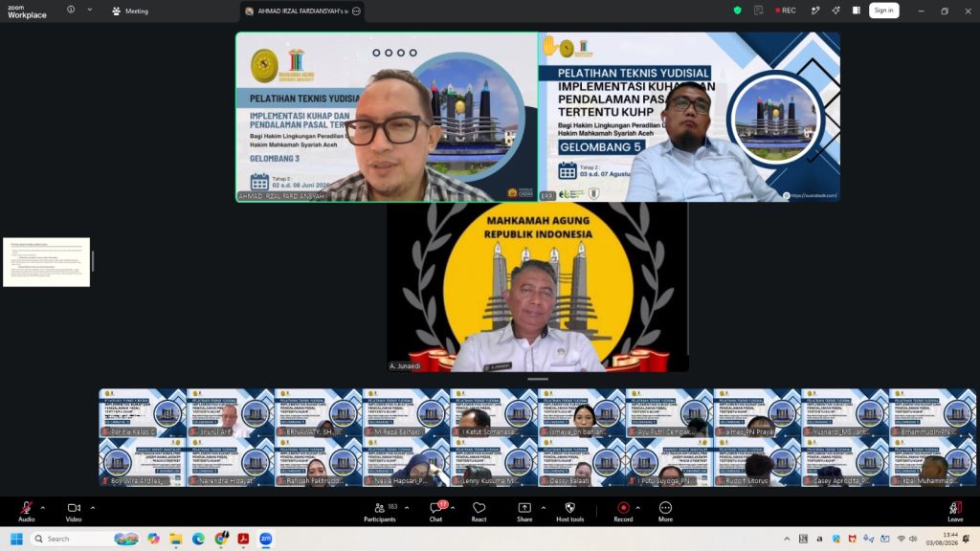Click ERNAWATY, SH participant tile
The height and width of the screenshot is (551, 980).
(x=318, y=413)
